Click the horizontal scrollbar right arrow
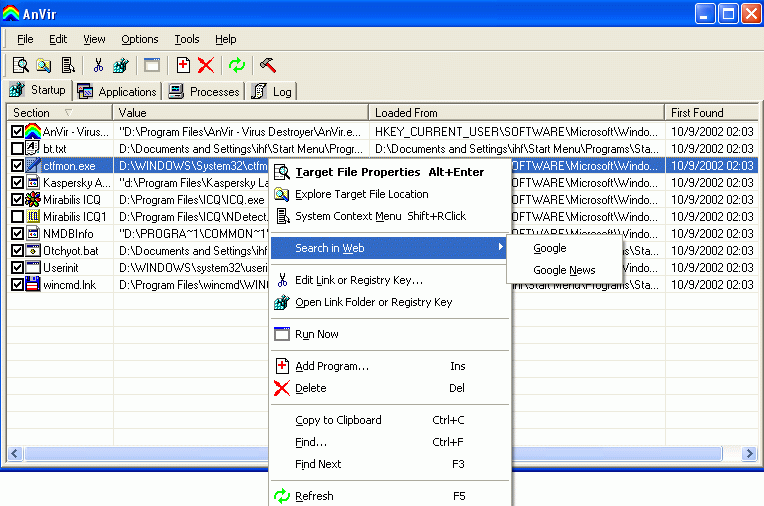Screen dimensions: 764x506 point(749,454)
